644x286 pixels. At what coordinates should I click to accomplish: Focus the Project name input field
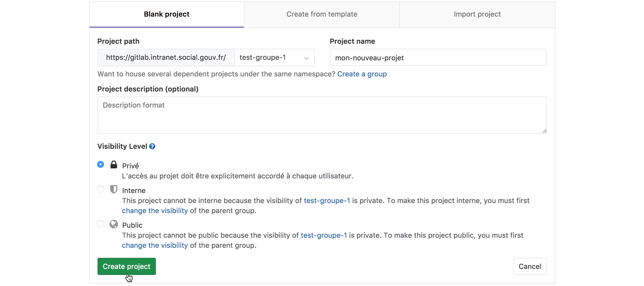(438, 58)
